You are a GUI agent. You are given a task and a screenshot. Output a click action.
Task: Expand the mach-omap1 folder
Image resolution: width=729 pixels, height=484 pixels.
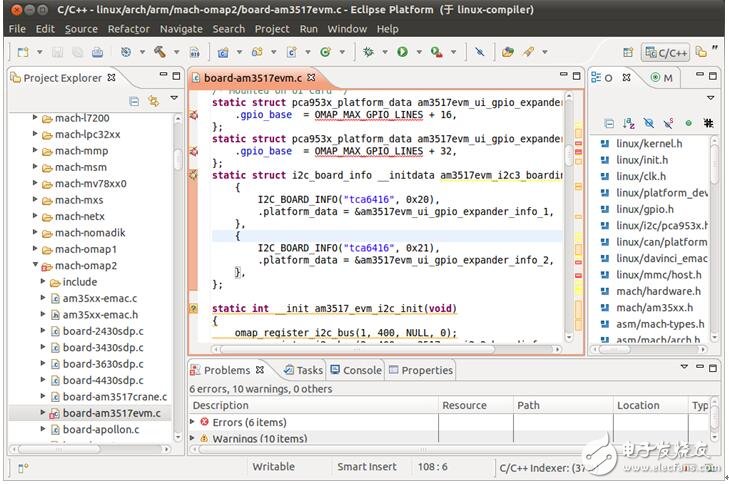35,248
